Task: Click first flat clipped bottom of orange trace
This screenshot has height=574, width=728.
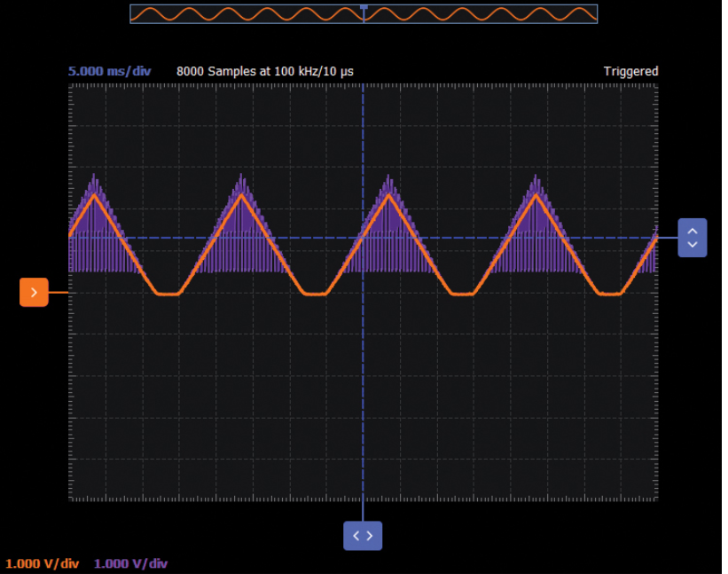Action: pos(167,294)
